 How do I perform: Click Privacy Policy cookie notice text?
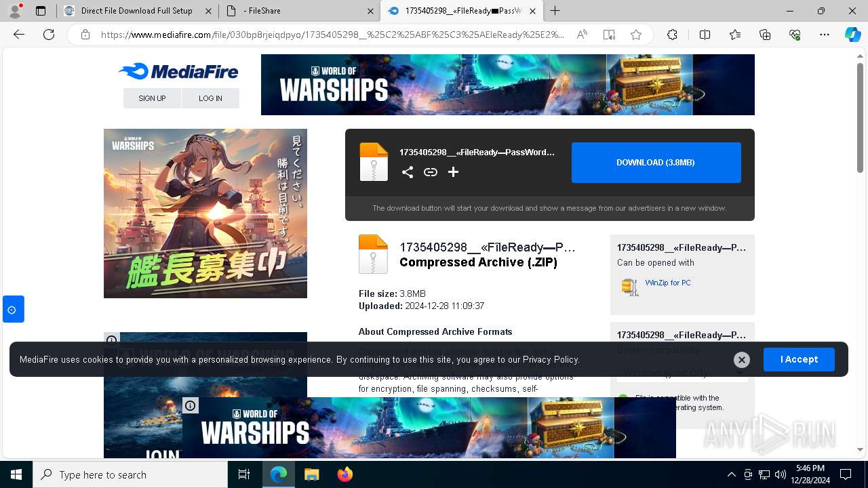coord(550,359)
